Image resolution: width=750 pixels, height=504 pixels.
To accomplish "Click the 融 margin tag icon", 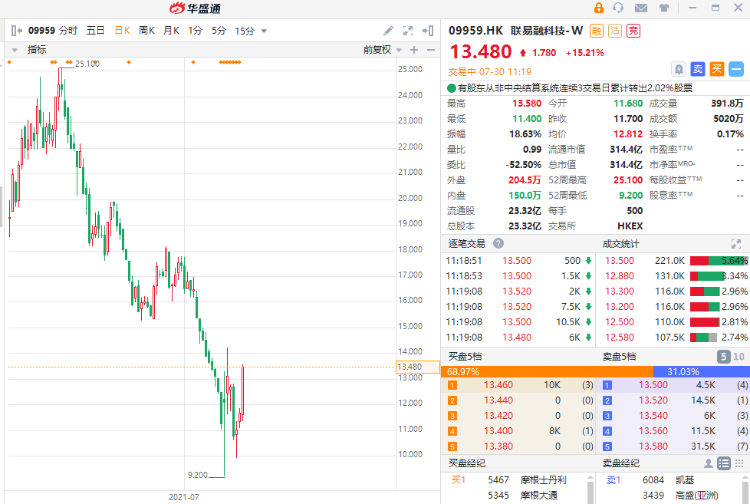I will point(596,31).
